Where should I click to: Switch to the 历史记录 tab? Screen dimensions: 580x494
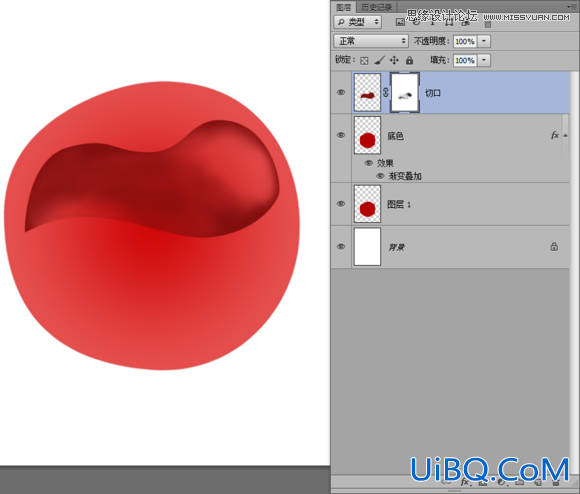coord(376,7)
